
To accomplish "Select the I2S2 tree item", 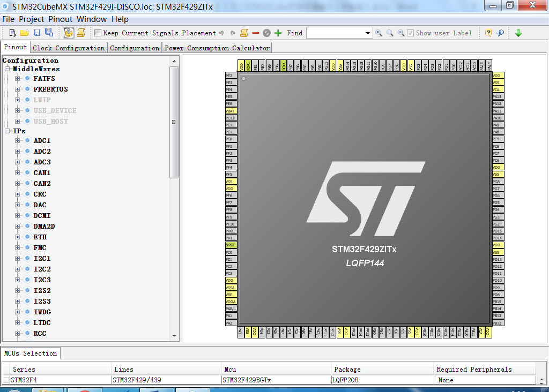I will tap(42, 291).
